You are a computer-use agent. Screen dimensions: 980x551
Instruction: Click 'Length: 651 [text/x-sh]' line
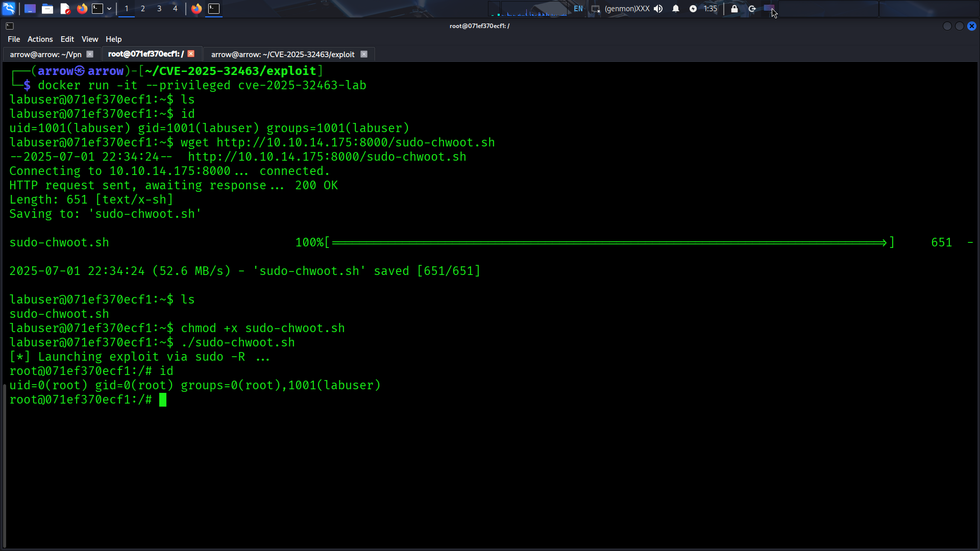[x=91, y=199]
